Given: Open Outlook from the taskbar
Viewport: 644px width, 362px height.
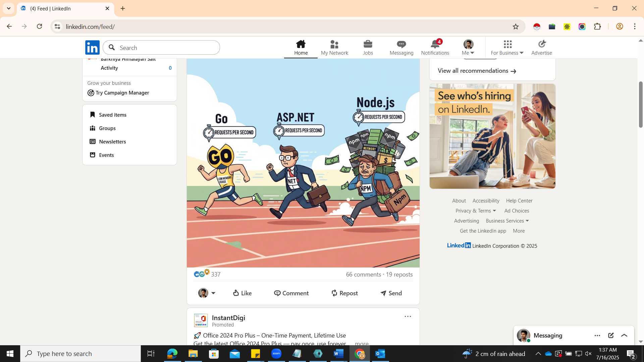Looking at the screenshot, I should tap(380, 354).
